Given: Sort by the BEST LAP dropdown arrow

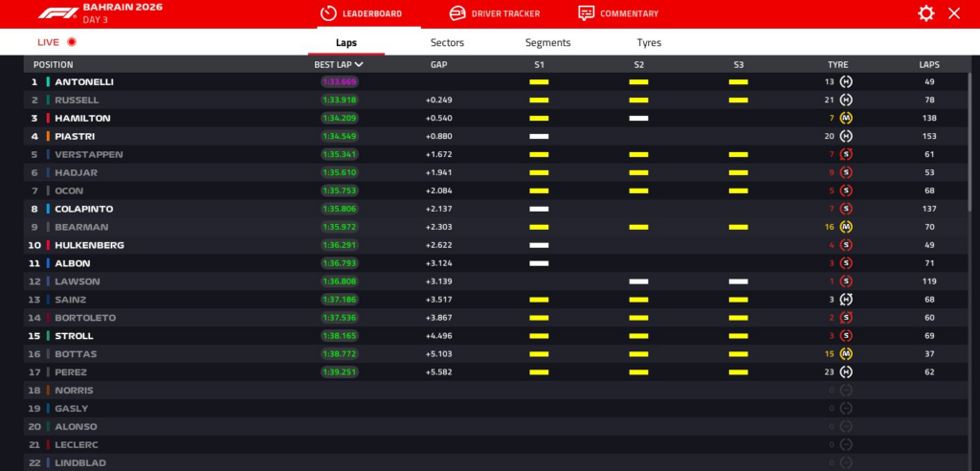Looking at the screenshot, I should point(359,64).
